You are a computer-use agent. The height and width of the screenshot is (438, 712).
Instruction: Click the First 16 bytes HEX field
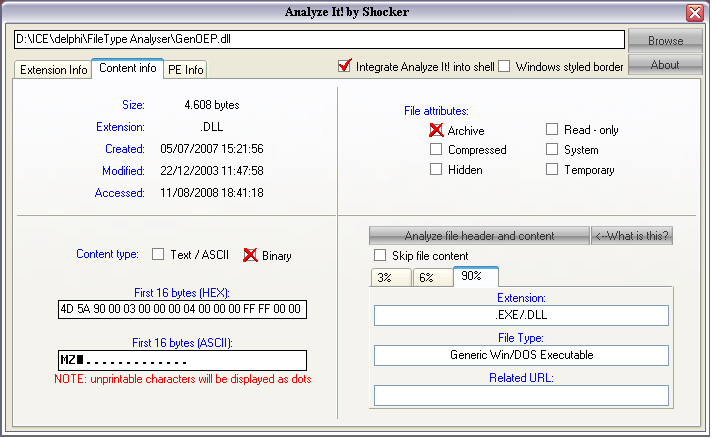point(182,310)
